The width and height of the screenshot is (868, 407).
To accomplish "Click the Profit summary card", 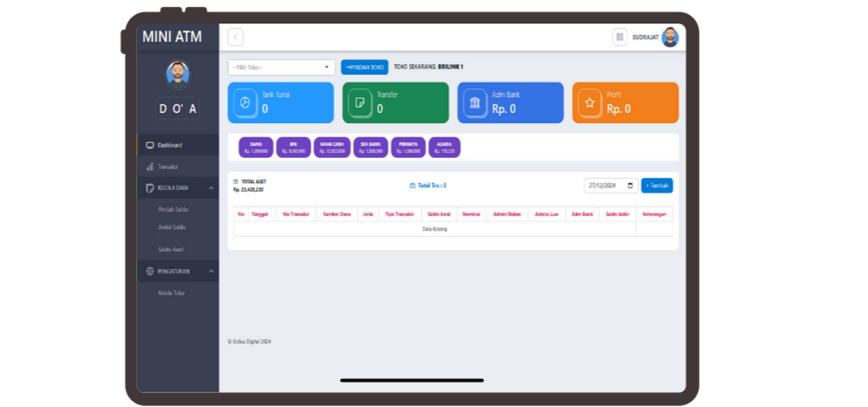I will pyautogui.click(x=626, y=102).
